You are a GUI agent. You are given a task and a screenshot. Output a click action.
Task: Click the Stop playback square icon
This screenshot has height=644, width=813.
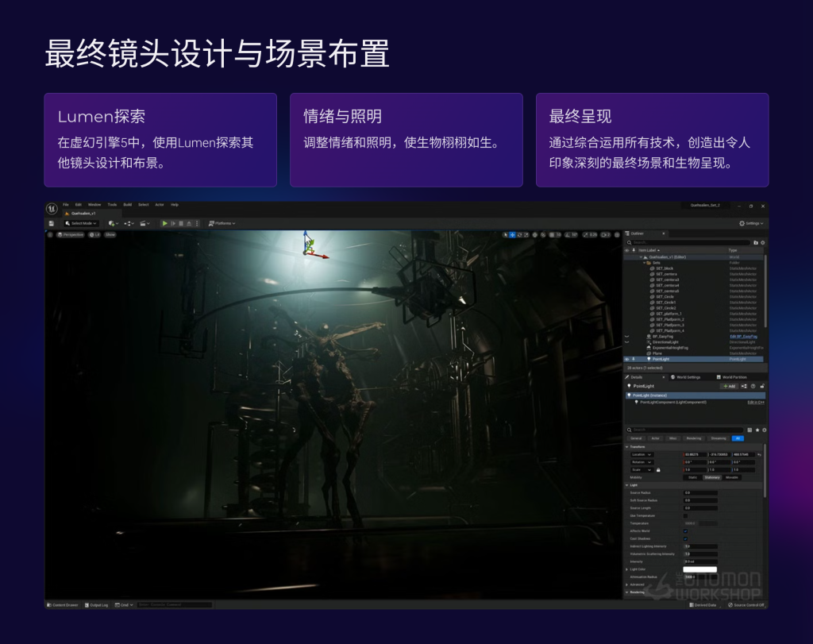[x=181, y=223]
